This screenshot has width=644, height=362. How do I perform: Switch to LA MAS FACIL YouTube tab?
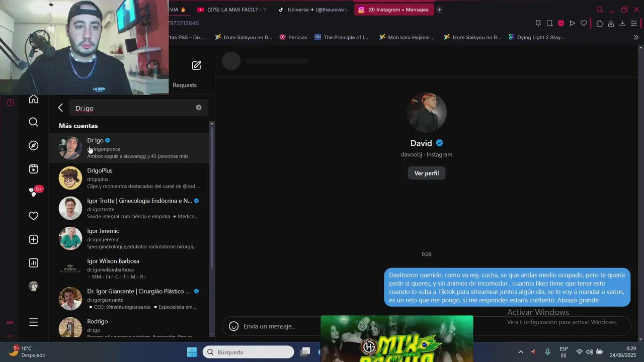coord(232,10)
